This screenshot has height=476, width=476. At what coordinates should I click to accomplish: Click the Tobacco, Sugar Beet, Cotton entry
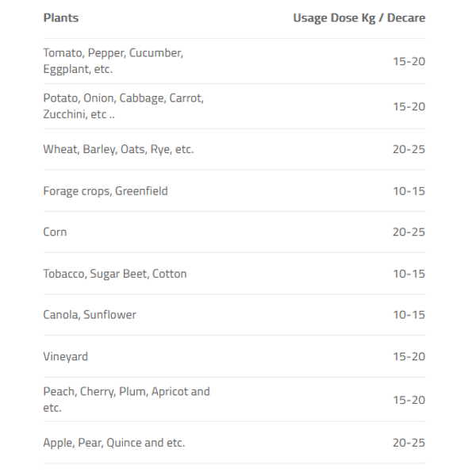point(115,274)
